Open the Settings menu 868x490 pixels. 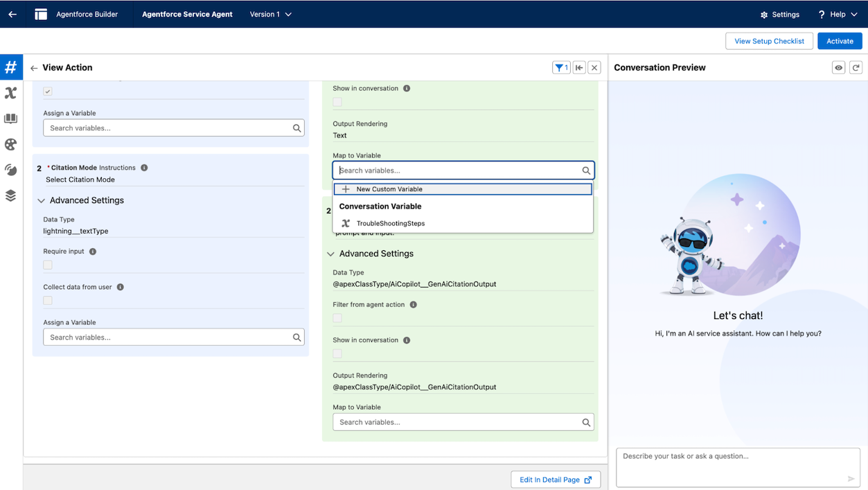pyautogui.click(x=780, y=14)
